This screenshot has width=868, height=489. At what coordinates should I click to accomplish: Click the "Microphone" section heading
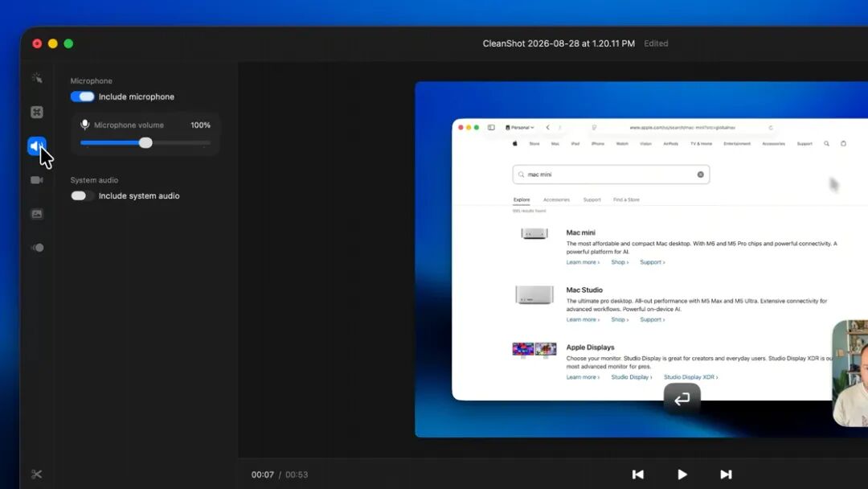[92, 81]
